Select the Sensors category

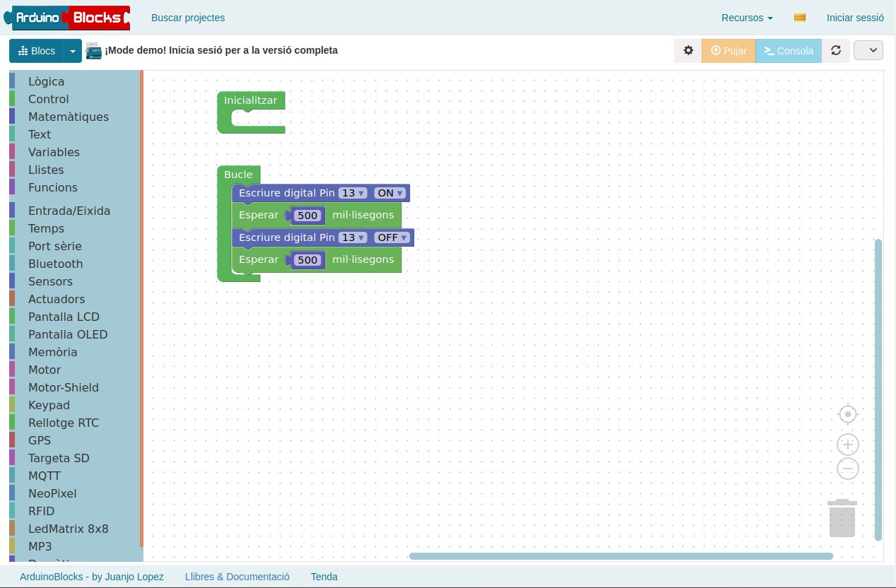coord(50,281)
